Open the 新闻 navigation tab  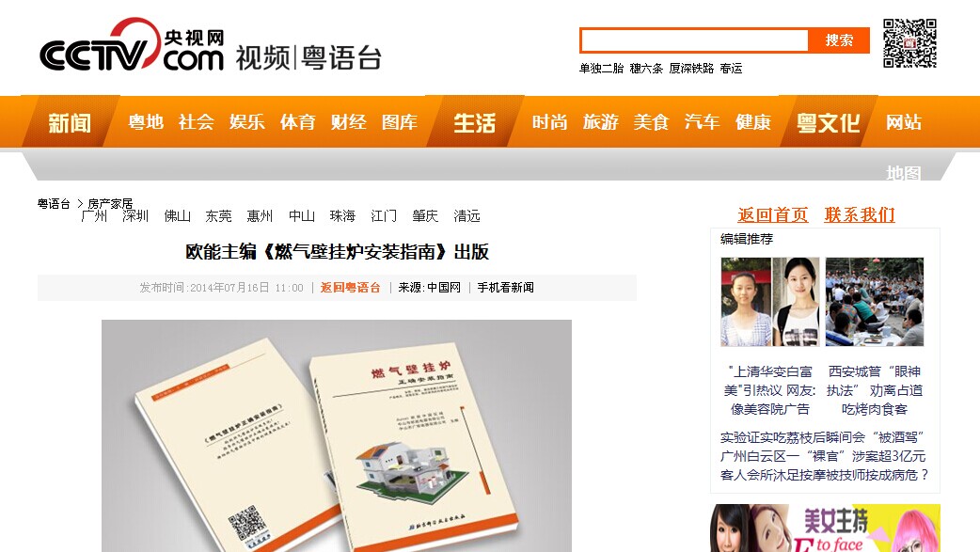(70, 122)
